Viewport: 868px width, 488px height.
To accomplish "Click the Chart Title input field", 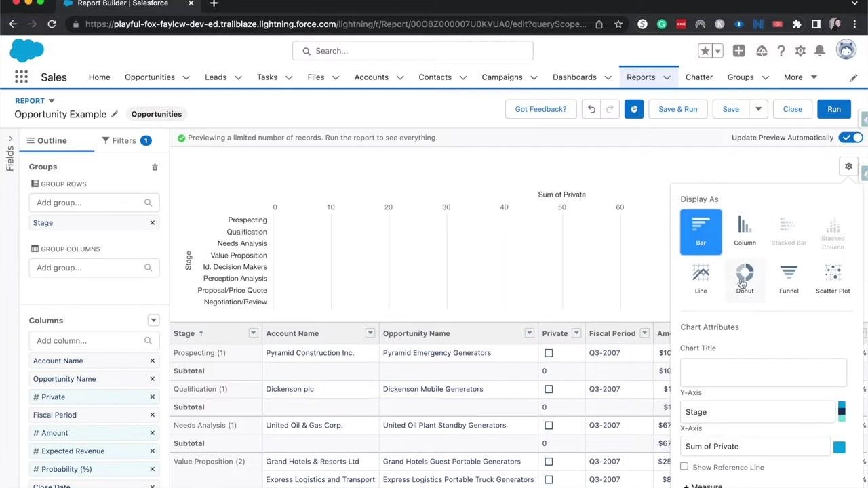I will [x=764, y=371].
